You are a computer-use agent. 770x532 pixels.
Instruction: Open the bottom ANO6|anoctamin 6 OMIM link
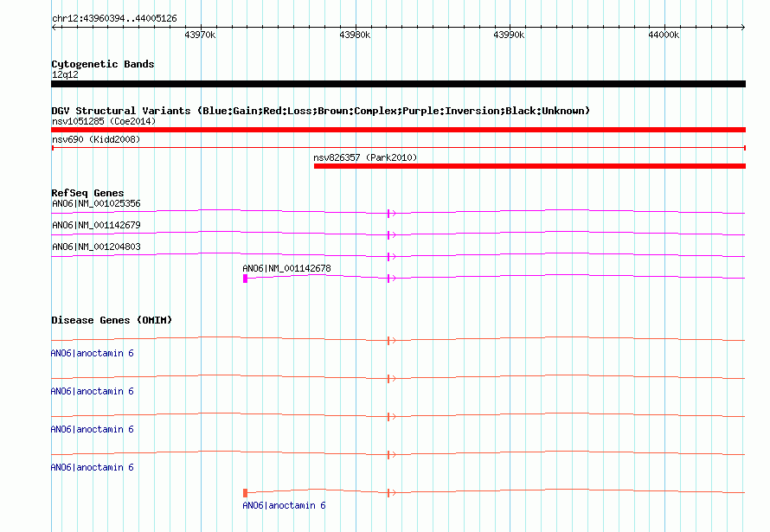[284, 505]
